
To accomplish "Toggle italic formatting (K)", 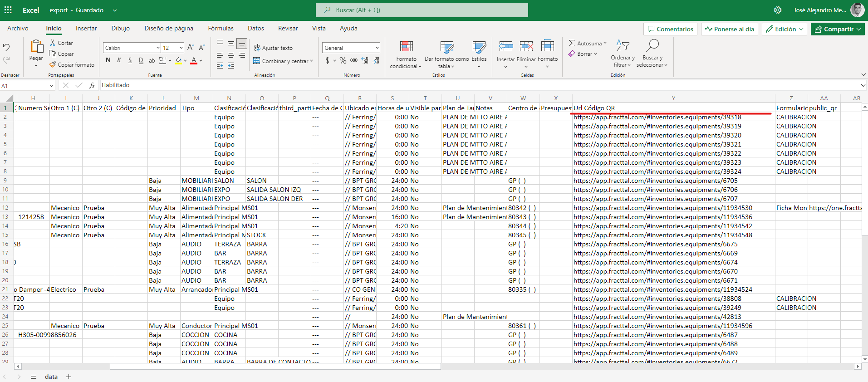I will pyautogui.click(x=119, y=60).
